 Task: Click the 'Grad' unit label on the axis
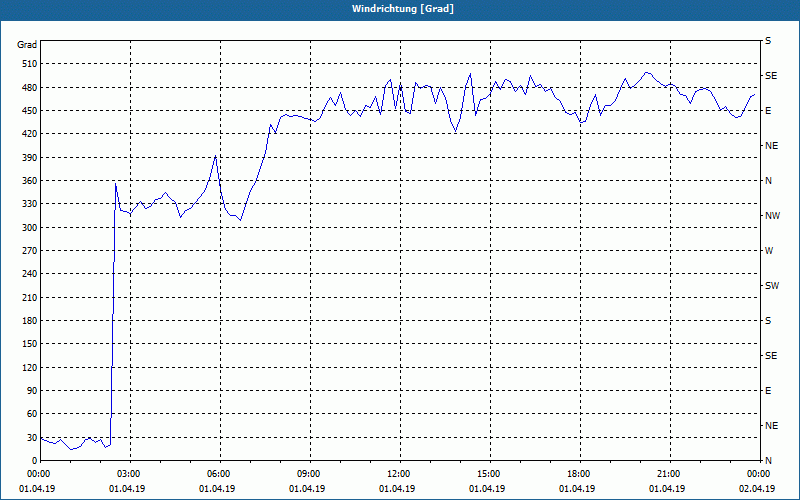[x=27, y=45]
